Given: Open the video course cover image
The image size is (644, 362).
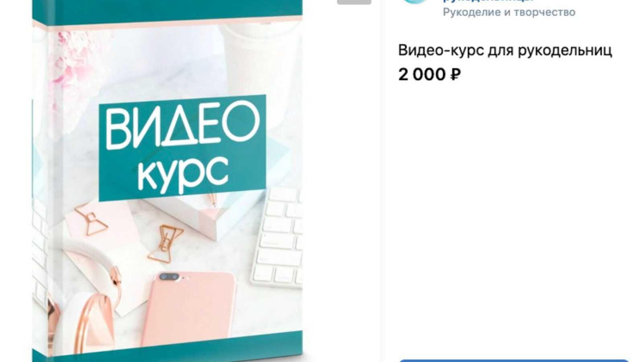Looking at the screenshot, I should (167, 181).
